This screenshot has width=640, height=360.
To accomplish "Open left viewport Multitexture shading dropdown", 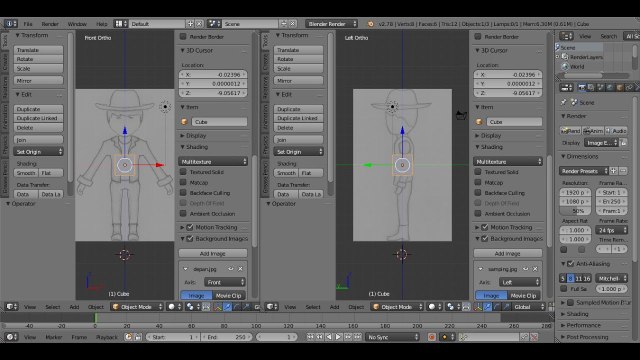I will 213,162.
